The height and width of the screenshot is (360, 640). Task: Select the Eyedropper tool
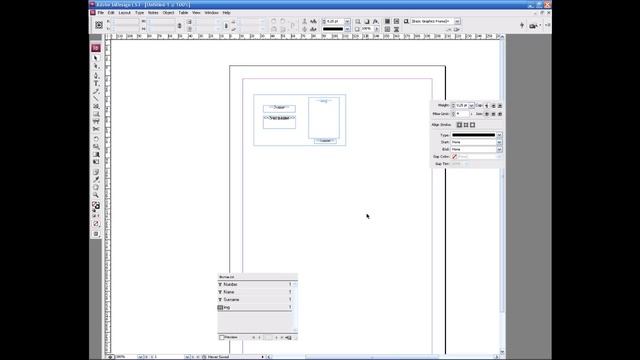click(96, 180)
